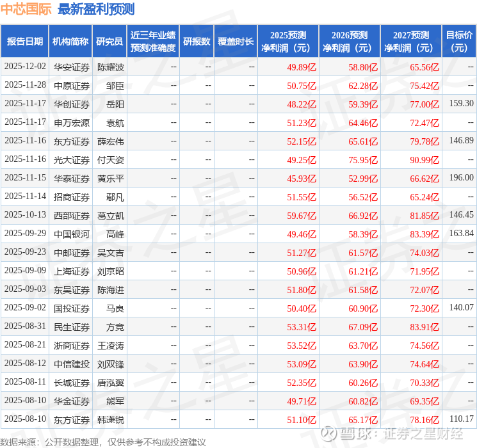Select institution cell 国投证券
Image resolution: width=477 pixels, height=448 pixels.
pos(72,308)
